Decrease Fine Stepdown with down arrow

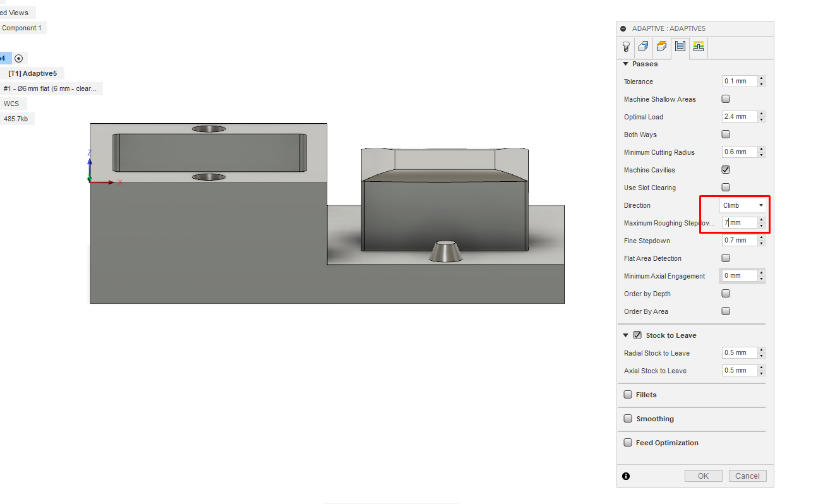point(762,244)
